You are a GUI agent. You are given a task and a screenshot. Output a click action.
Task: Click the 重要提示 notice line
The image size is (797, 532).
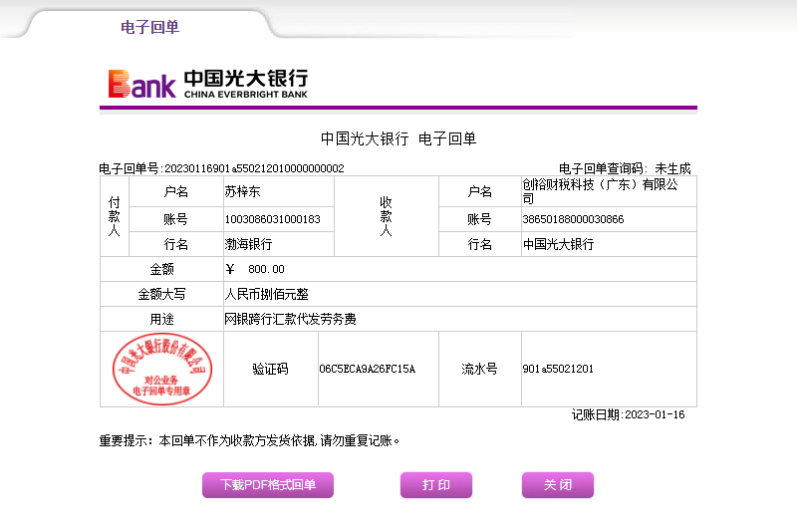pyautogui.click(x=249, y=440)
